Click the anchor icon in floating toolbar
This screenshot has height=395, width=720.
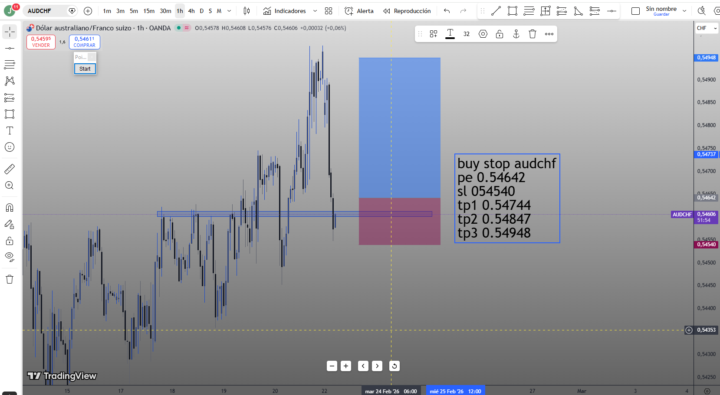click(516, 34)
